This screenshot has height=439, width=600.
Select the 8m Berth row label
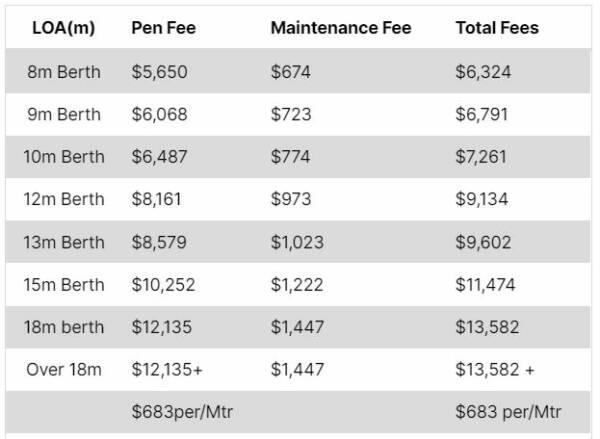click(64, 72)
